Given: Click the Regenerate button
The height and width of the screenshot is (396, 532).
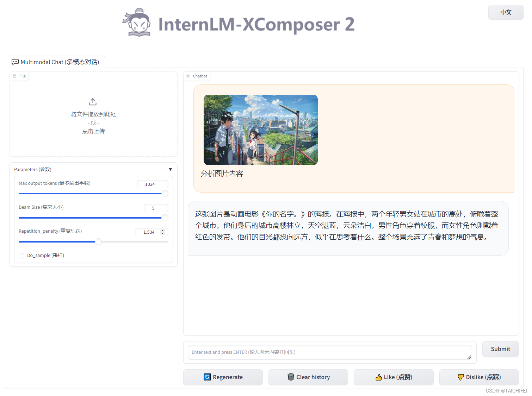Looking at the screenshot, I should click(223, 377).
